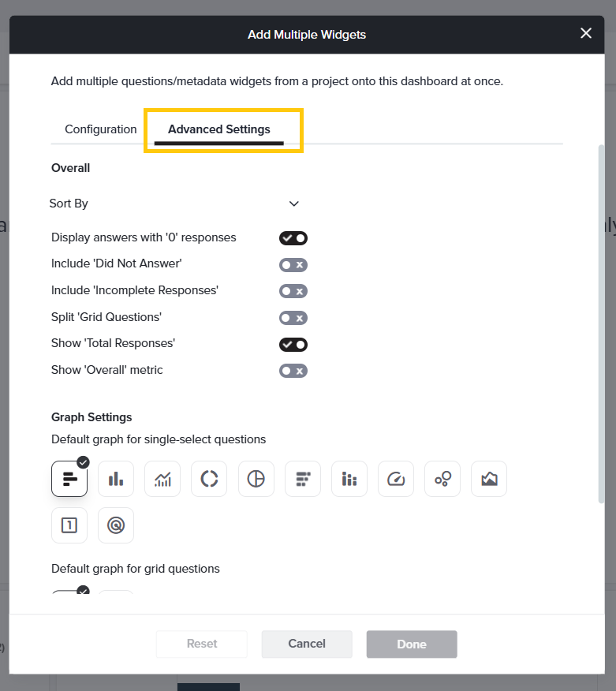The height and width of the screenshot is (691, 616).
Task: Select the single number tile icon
Action: tap(69, 525)
